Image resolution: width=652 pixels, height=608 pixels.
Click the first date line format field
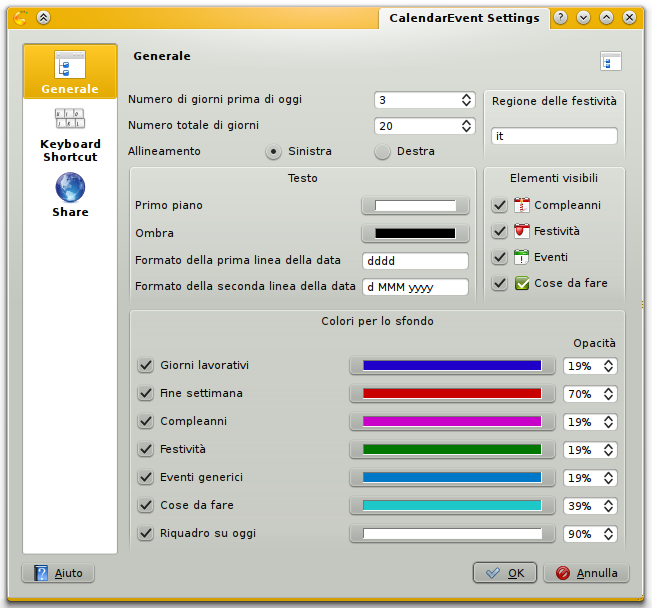(415, 261)
